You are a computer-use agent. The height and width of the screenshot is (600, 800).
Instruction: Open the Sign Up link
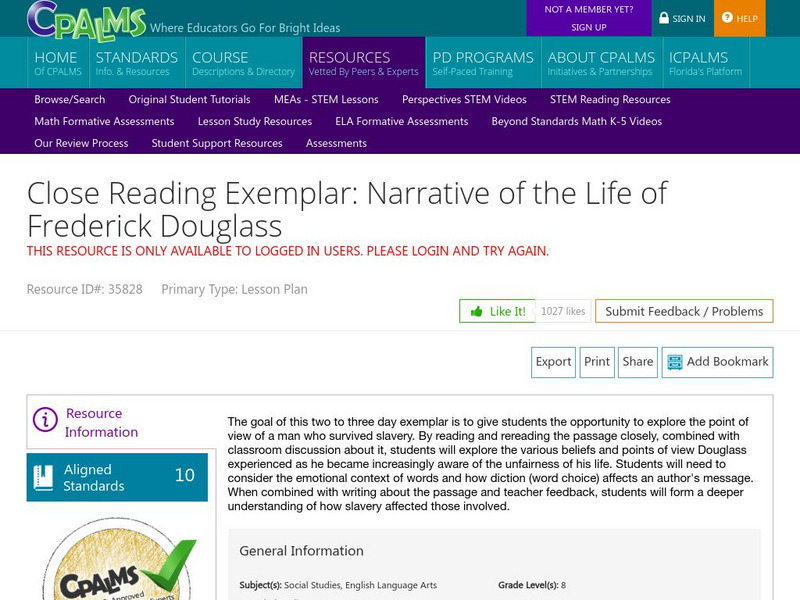click(x=588, y=28)
